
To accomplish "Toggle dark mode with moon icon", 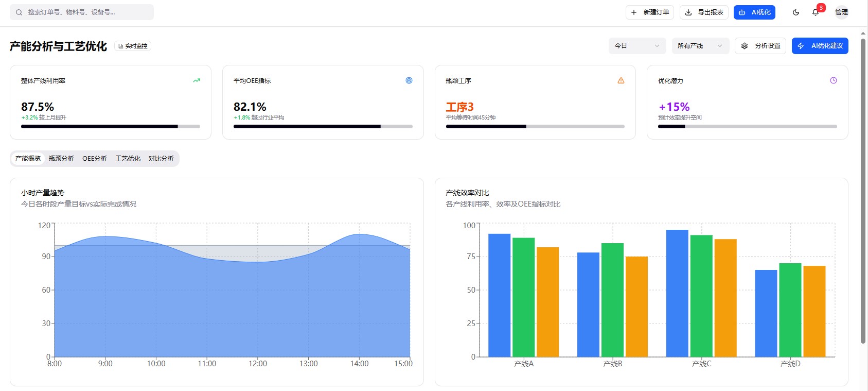I will pyautogui.click(x=796, y=12).
